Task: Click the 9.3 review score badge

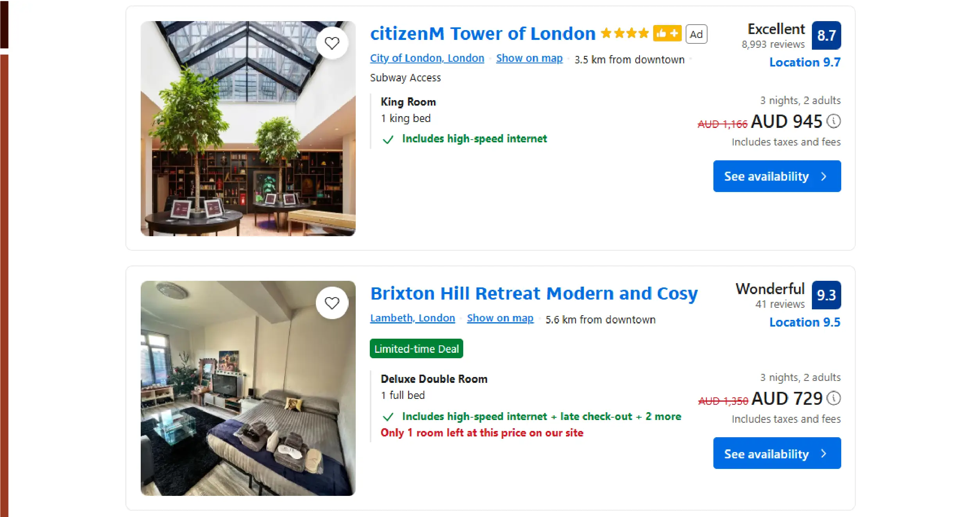Action: pos(826,295)
